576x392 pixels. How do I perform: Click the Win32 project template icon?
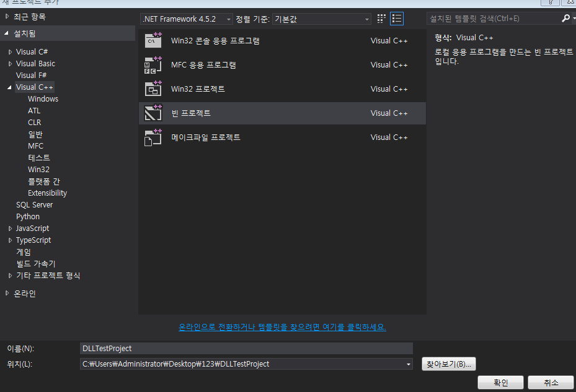click(153, 89)
